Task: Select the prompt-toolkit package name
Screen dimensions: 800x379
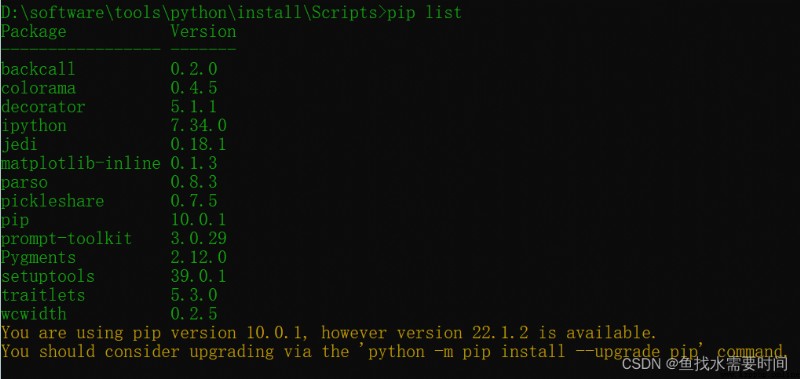Action: [x=66, y=239]
